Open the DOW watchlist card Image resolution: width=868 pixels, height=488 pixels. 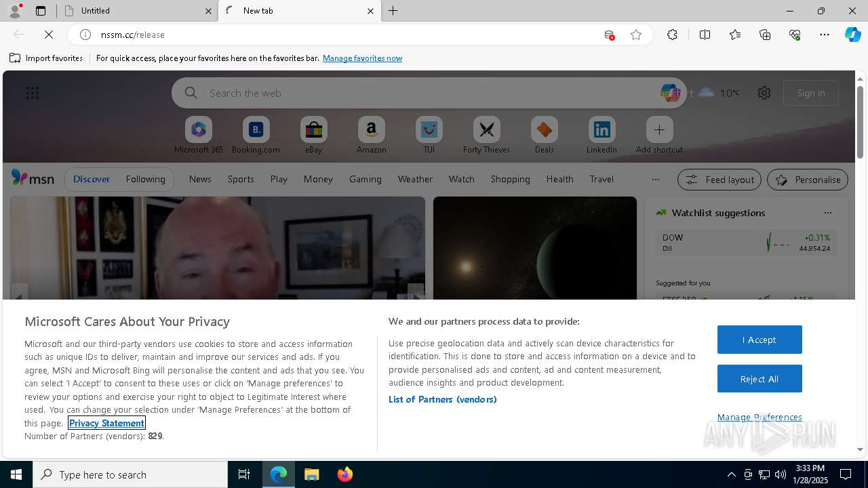746,243
